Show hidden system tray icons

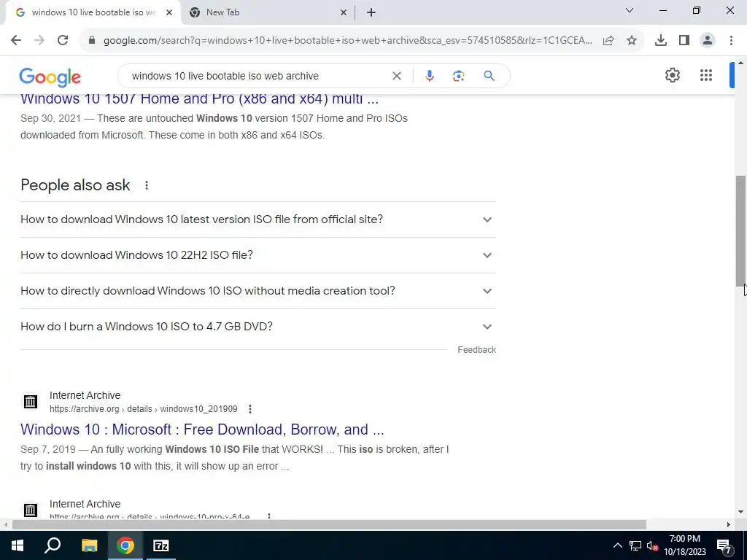(x=617, y=545)
